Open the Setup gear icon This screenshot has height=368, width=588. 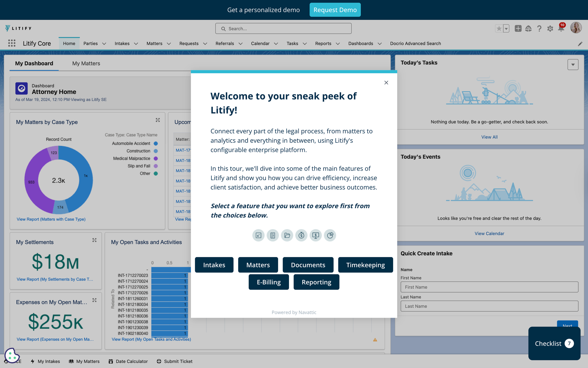[550, 29]
